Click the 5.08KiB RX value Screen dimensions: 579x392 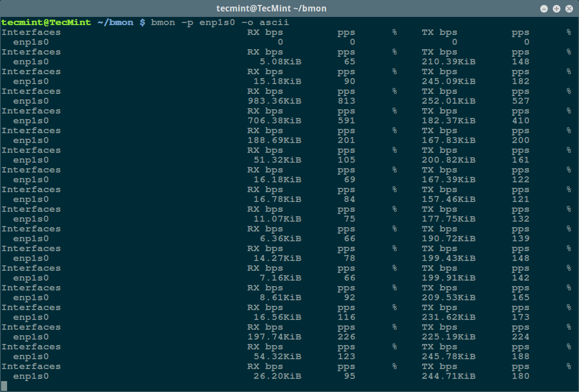click(282, 62)
